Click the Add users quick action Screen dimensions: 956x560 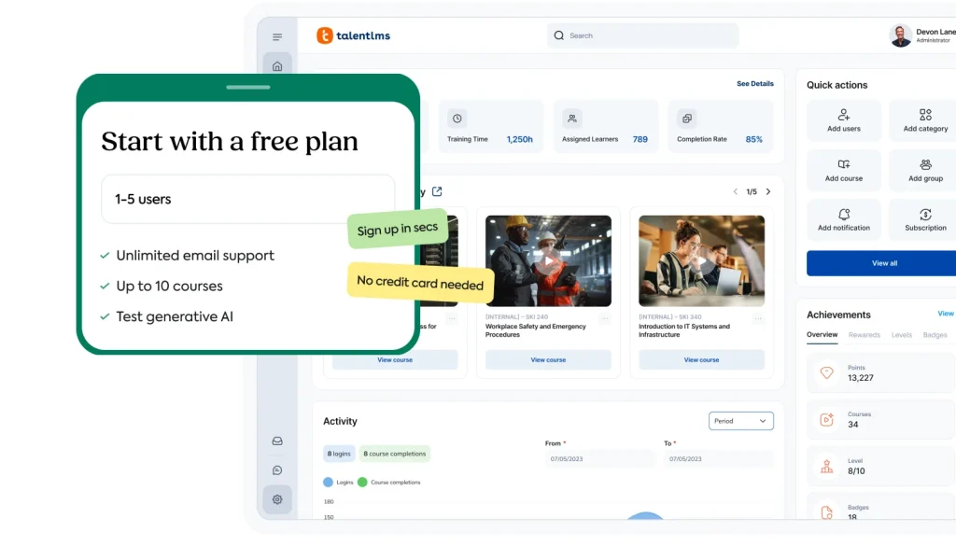click(844, 120)
